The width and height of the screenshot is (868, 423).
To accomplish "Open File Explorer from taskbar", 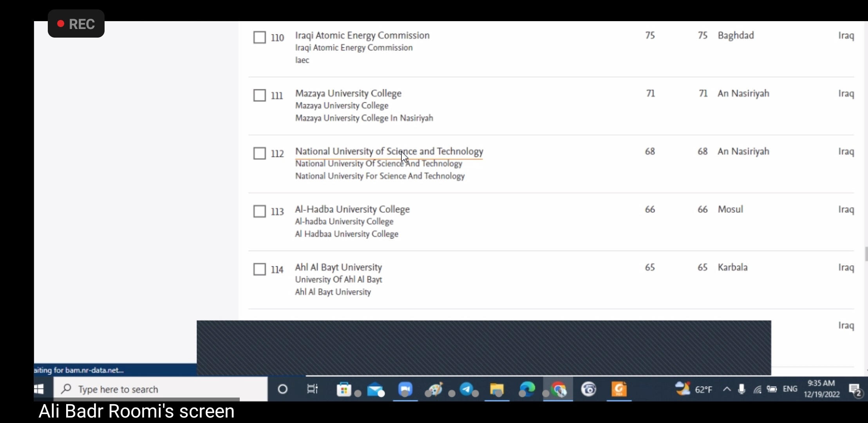I will (497, 389).
